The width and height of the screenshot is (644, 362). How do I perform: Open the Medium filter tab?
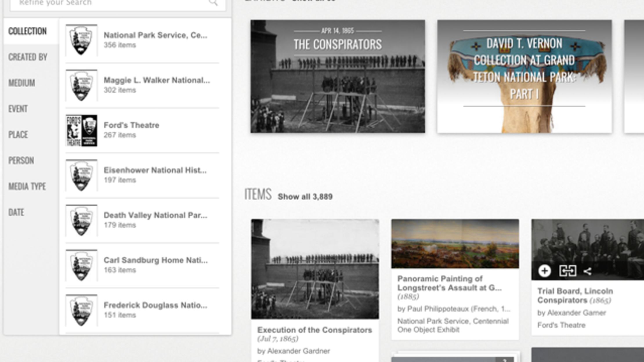(x=22, y=83)
